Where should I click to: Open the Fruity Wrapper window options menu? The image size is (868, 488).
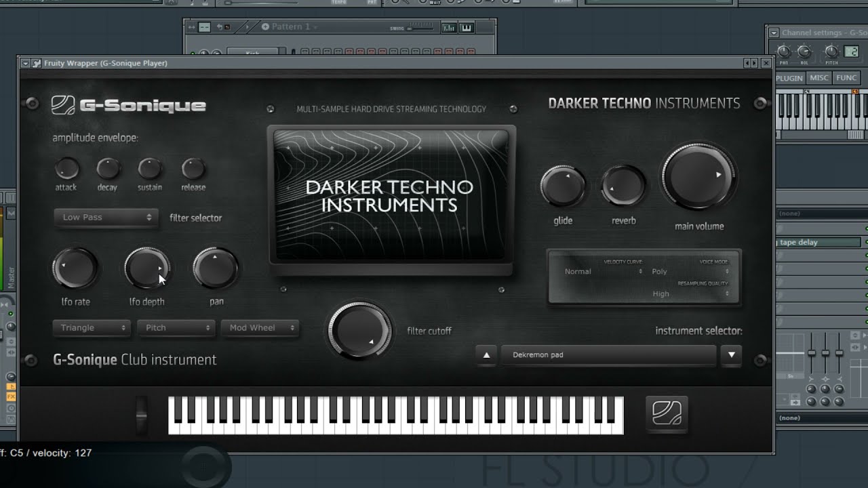[25, 63]
